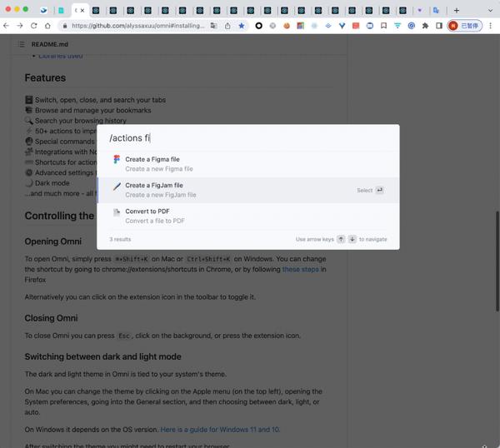Close the active tab with X
Image resolution: width=500 pixels, height=448 pixels.
[x=82, y=11]
